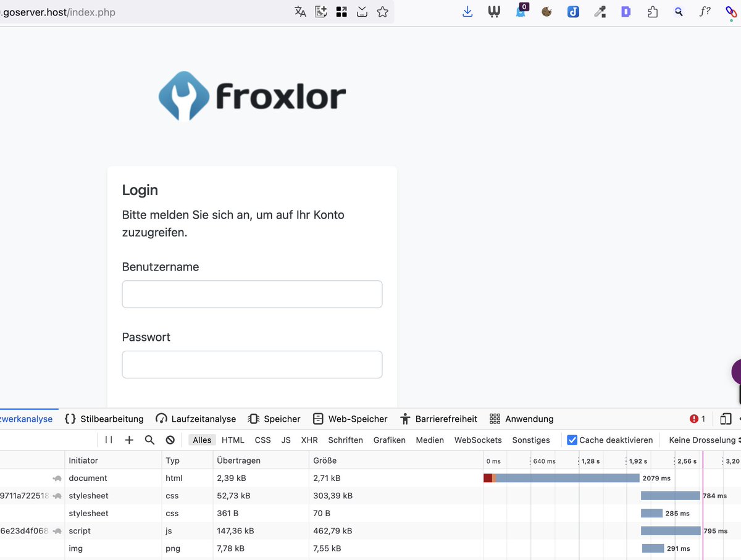The height and width of the screenshot is (560, 741).
Task: Open the Laufzeitanalyse tab
Action: (x=195, y=419)
